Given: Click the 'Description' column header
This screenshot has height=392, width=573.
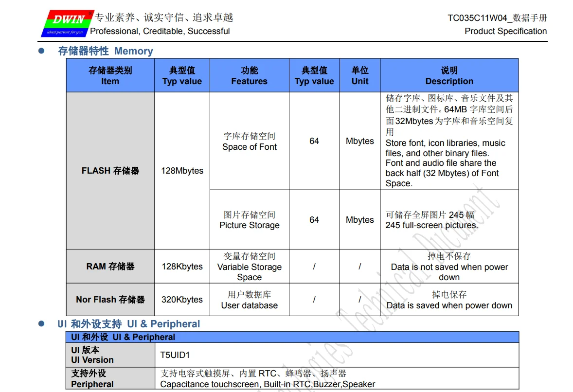Looking at the screenshot, I should pos(449,75).
